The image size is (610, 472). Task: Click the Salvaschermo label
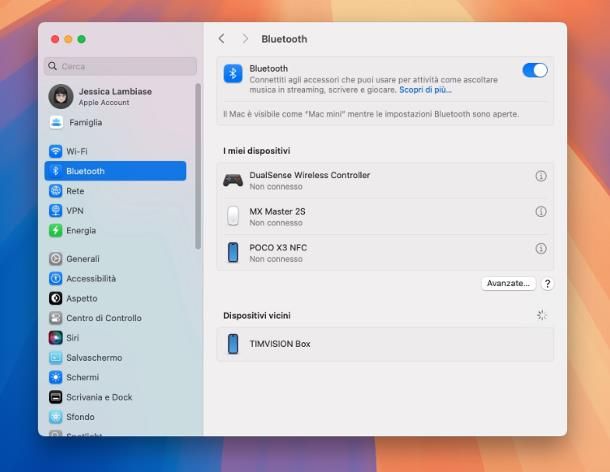tap(94, 357)
